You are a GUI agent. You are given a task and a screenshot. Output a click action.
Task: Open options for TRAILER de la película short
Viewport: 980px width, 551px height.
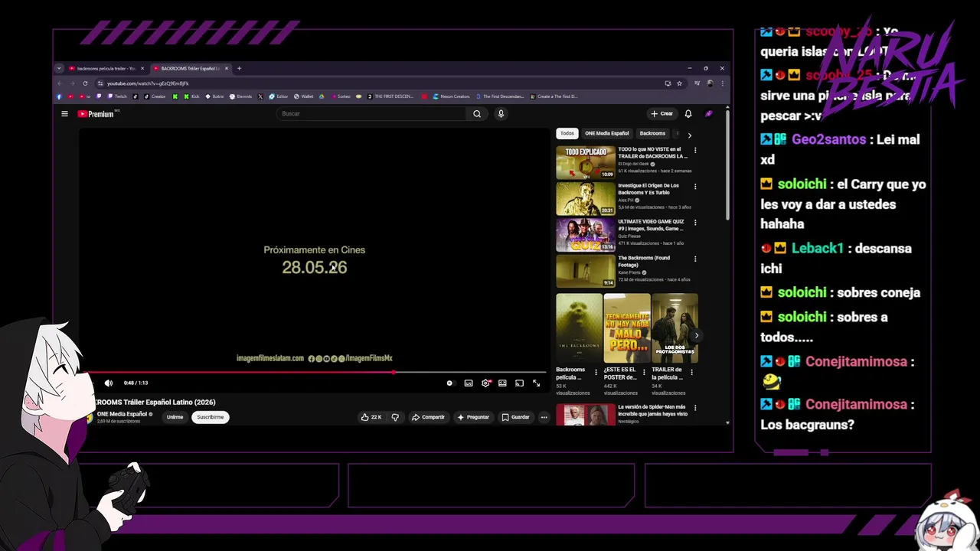(691, 373)
